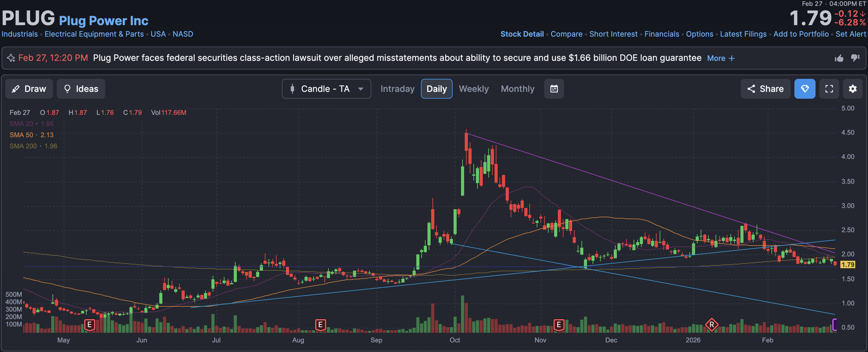Open the Ideas menu button
Image resolution: width=868 pixels, height=352 pixels.
pyautogui.click(x=81, y=89)
